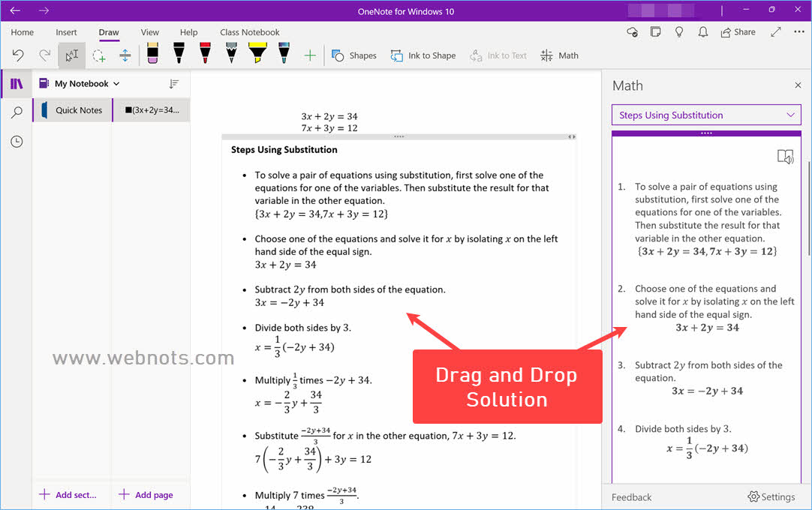Click the Immersive Reader icon in Math pane
This screenshot has height=510, width=812.
785,157
